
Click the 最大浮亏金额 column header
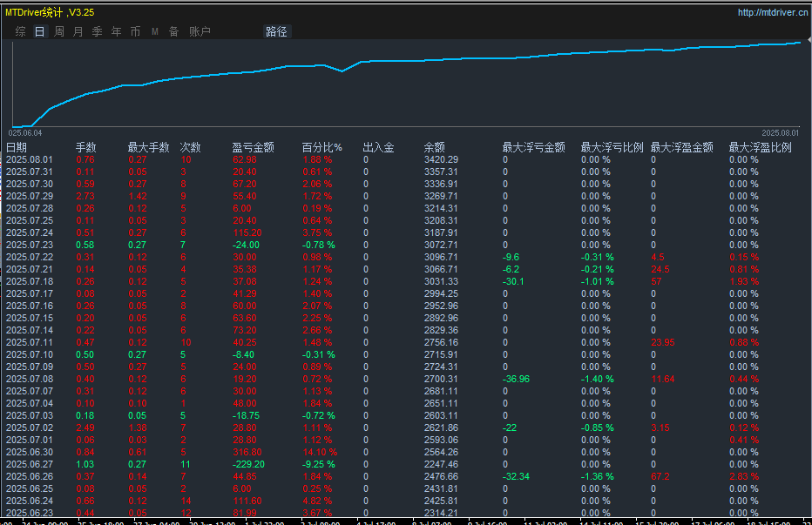tap(533, 147)
